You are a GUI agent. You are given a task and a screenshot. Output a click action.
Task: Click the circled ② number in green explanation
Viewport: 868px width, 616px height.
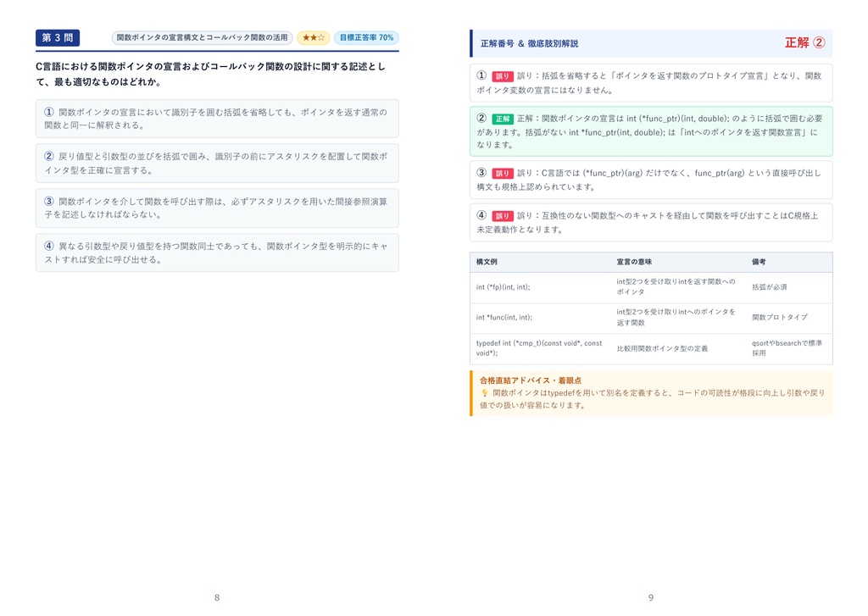[x=481, y=118]
